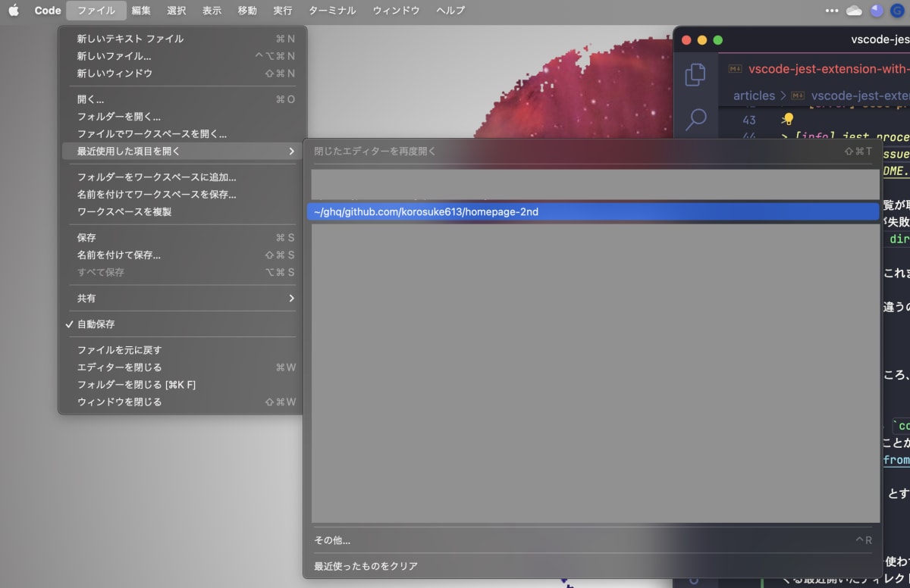Image resolution: width=910 pixels, height=588 pixels.
Task: Open the ターミナル menu
Action: (x=332, y=11)
